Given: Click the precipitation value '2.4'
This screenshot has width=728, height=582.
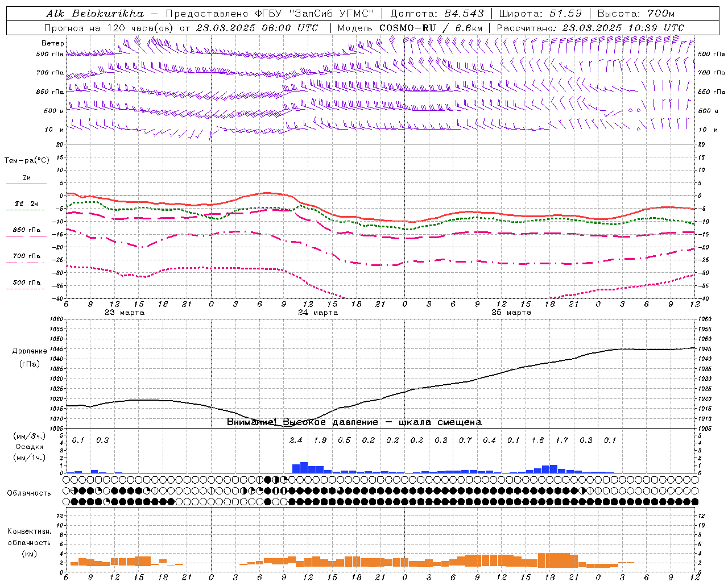Looking at the screenshot, I should click(x=296, y=440).
